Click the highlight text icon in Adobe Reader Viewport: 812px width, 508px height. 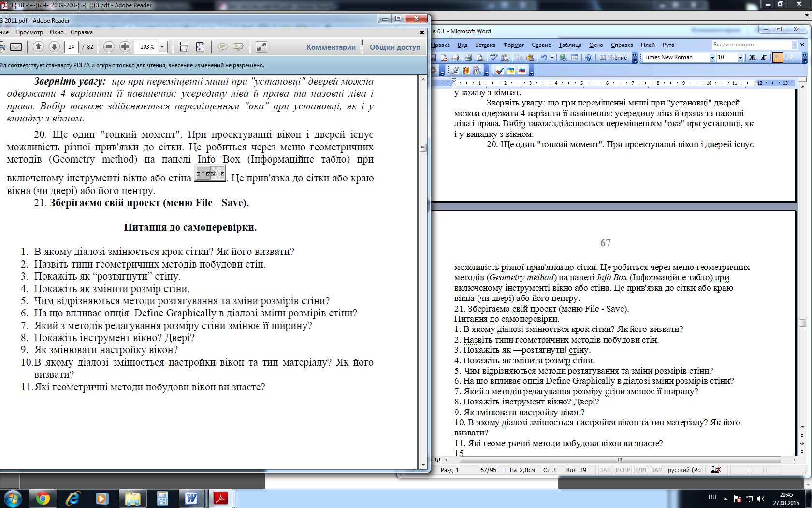pos(239,47)
